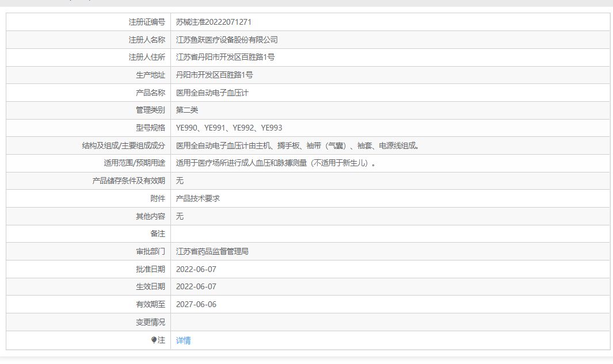Screen dimensions: 613x364
Task: Click the intended use description text
Action: pos(276,163)
